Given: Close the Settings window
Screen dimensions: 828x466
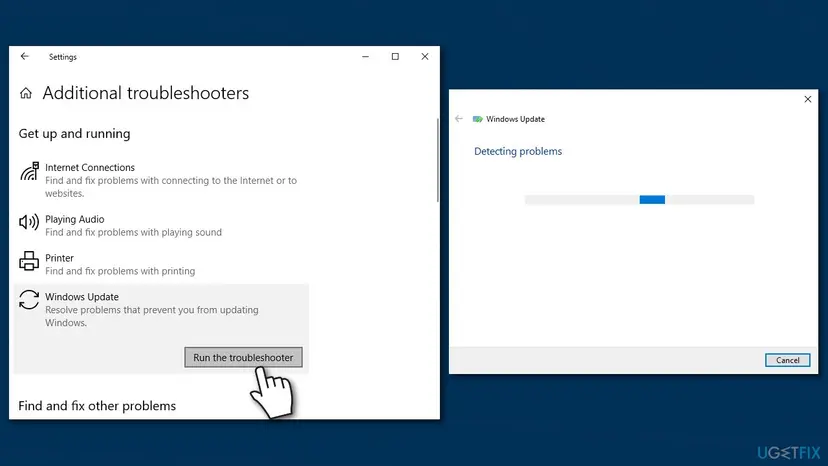Looking at the screenshot, I should [x=425, y=57].
